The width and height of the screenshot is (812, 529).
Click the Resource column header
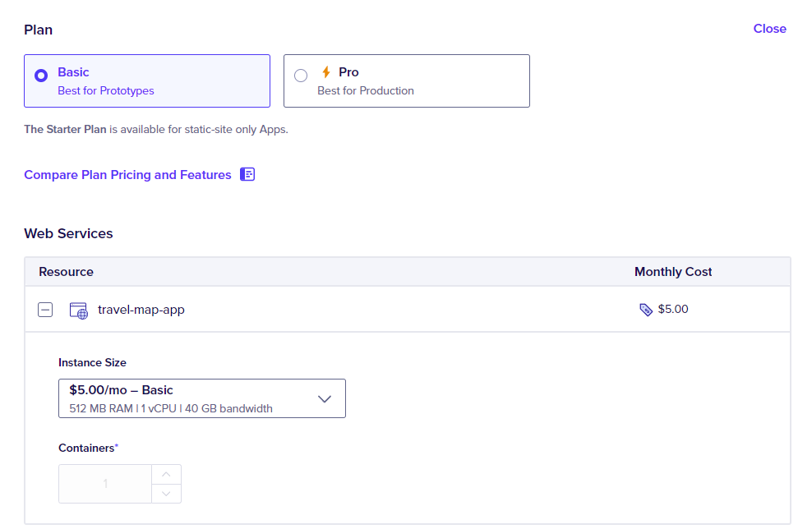pos(66,272)
